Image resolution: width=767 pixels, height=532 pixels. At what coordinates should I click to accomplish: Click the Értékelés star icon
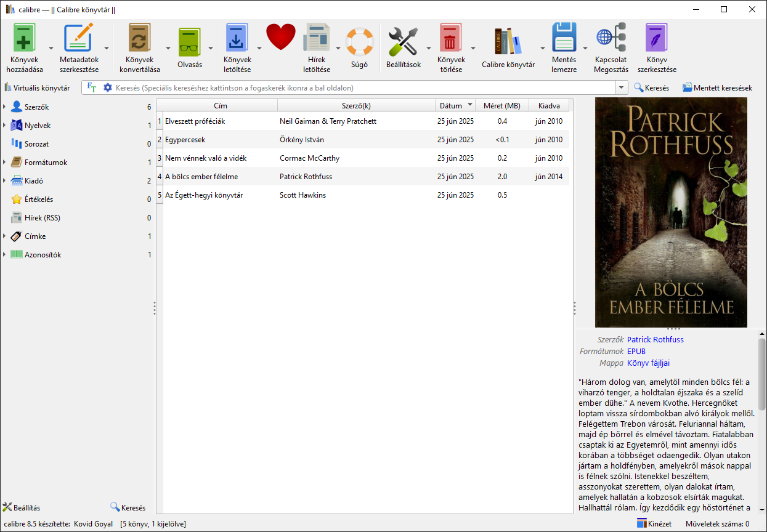17,199
